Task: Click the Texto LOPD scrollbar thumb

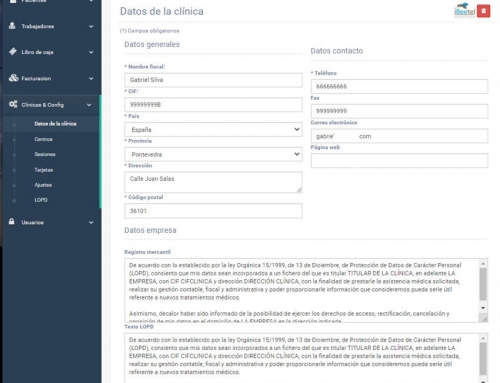Action: pyautogui.click(x=483, y=359)
